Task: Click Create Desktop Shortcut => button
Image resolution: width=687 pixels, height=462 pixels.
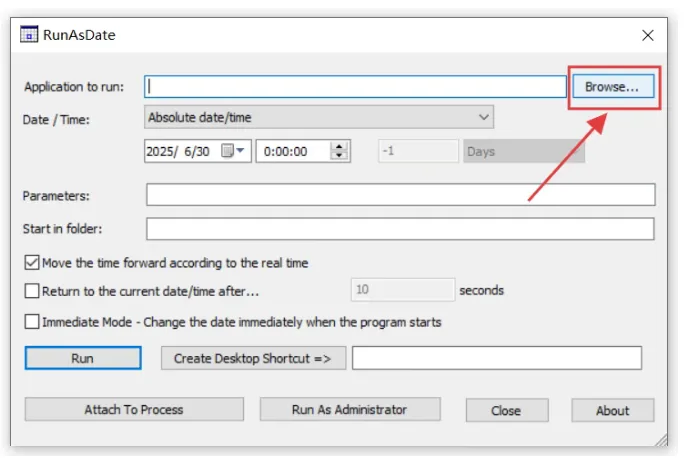Action: [x=253, y=358]
